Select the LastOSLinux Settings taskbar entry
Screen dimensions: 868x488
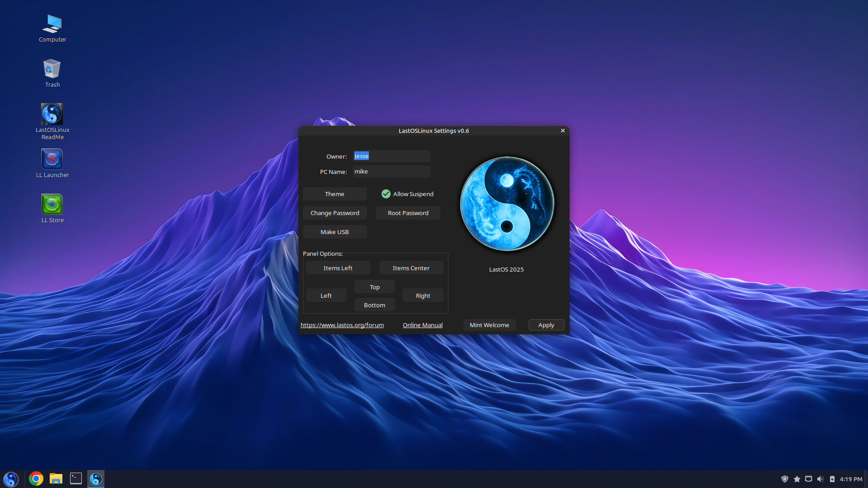(x=96, y=479)
